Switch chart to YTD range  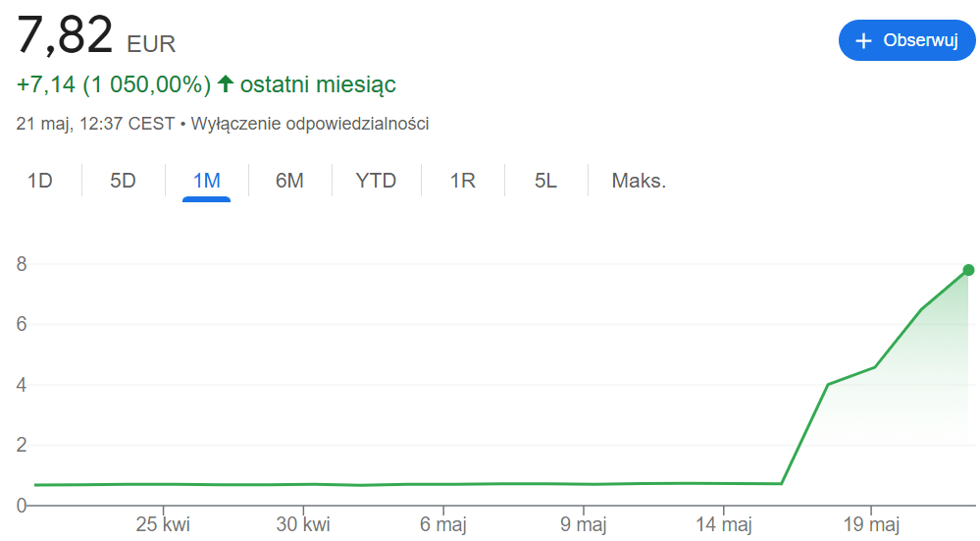point(376,181)
